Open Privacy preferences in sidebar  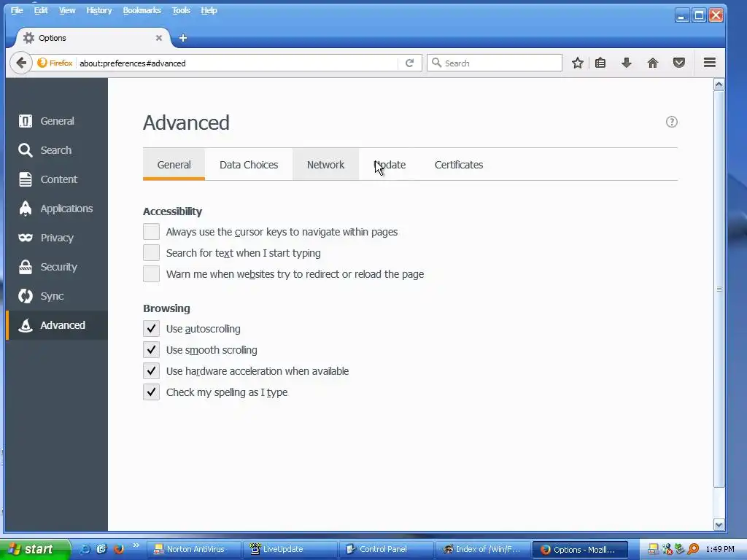(57, 238)
